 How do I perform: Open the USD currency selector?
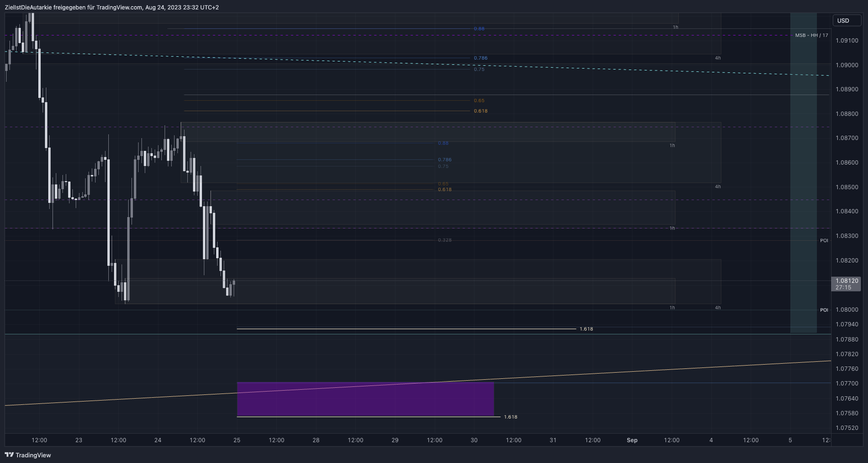[847, 20]
